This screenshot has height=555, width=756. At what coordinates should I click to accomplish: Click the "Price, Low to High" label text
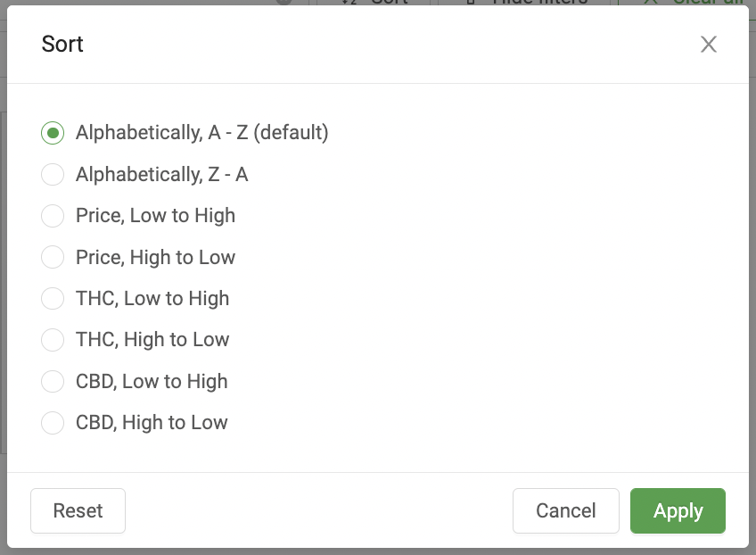tap(155, 216)
